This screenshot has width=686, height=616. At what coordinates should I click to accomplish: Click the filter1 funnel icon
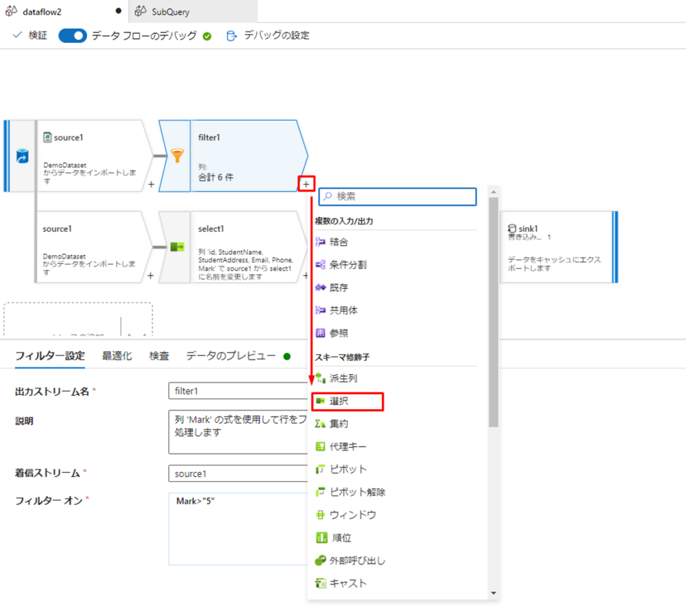[x=177, y=155]
